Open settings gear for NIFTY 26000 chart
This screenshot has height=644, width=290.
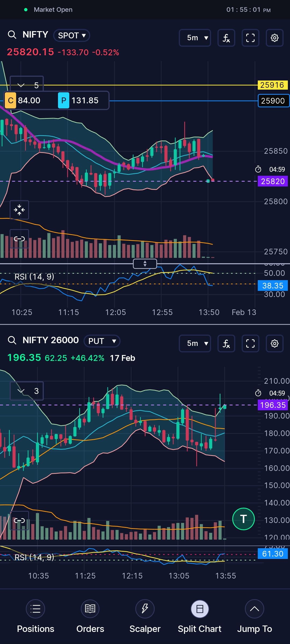click(x=274, y=343)
